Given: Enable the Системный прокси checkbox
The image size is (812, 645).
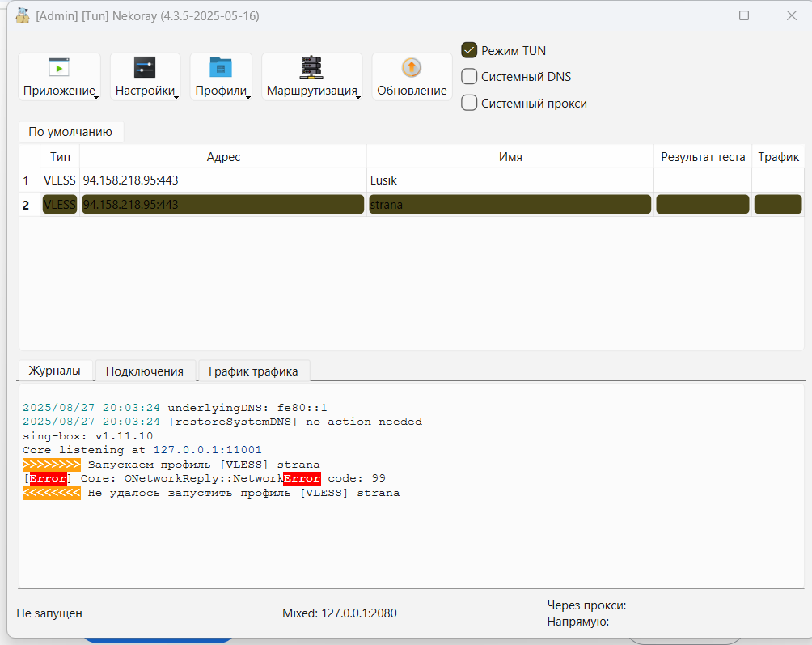Looking at the screenshot, I should [x=469, y=103].
